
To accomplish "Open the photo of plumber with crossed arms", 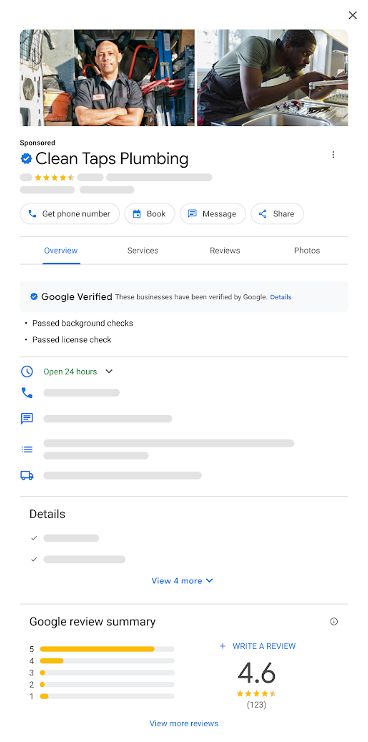I will coord(107,78).
